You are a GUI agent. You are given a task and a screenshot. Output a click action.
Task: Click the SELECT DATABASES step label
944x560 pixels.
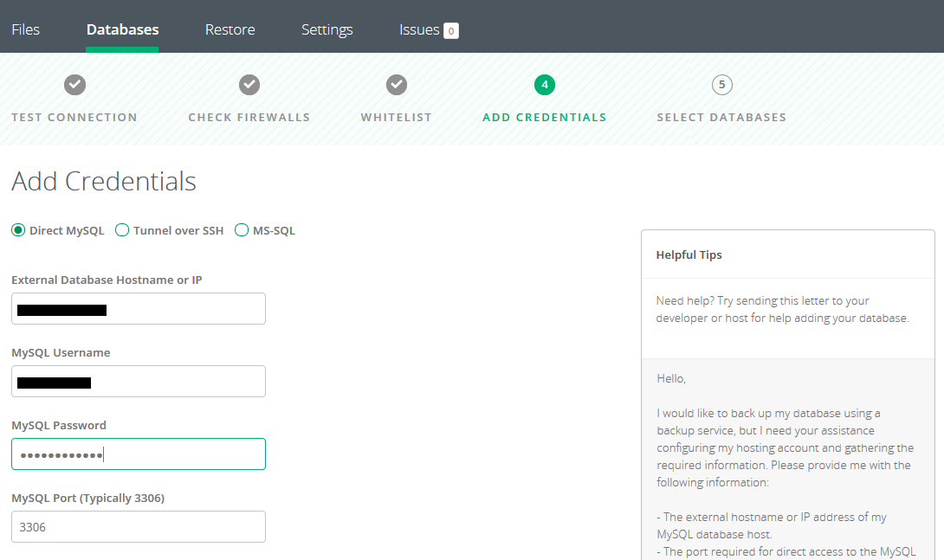pos(721,118)
